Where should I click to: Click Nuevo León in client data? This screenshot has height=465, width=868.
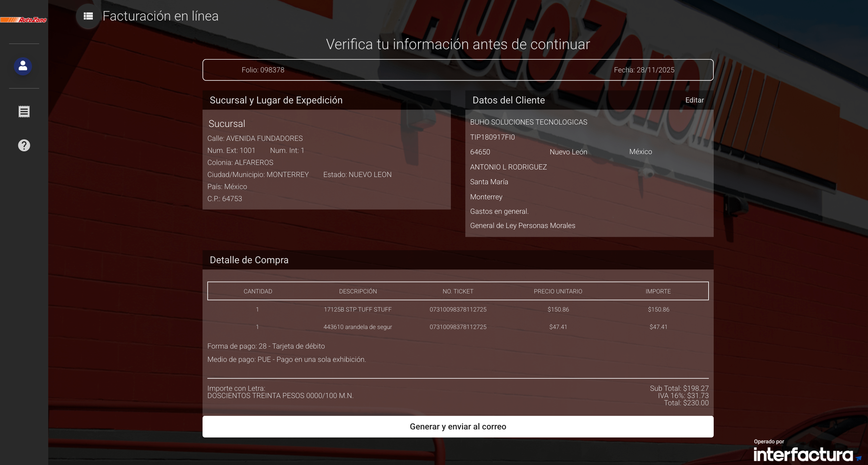[568, 152]
